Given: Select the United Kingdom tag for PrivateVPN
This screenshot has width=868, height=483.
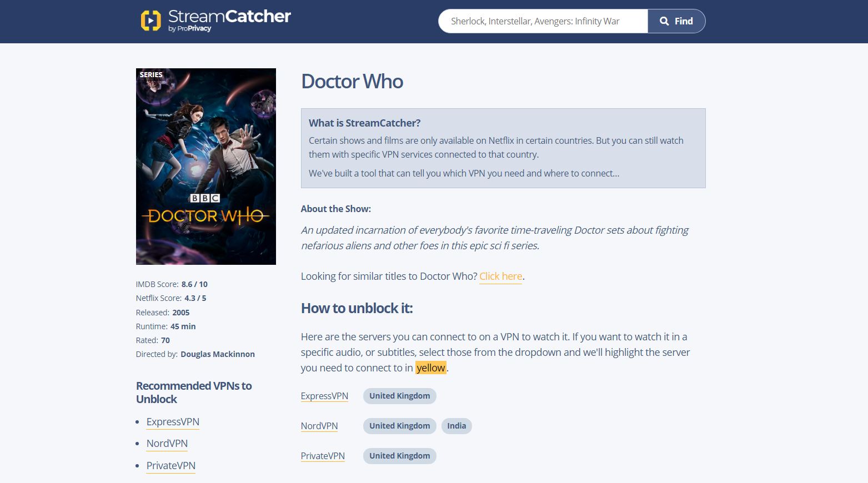Looking at the screenshot, I should click(399, 455).
